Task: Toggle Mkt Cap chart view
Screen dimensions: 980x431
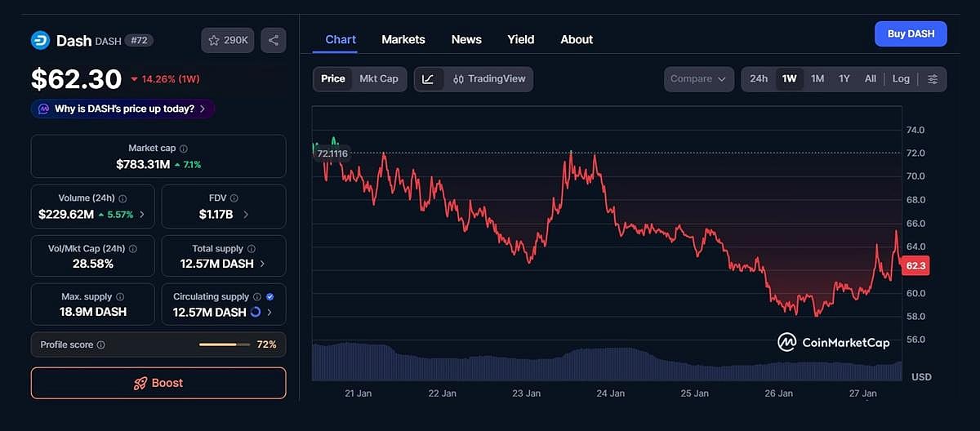Action: [379, 79]
